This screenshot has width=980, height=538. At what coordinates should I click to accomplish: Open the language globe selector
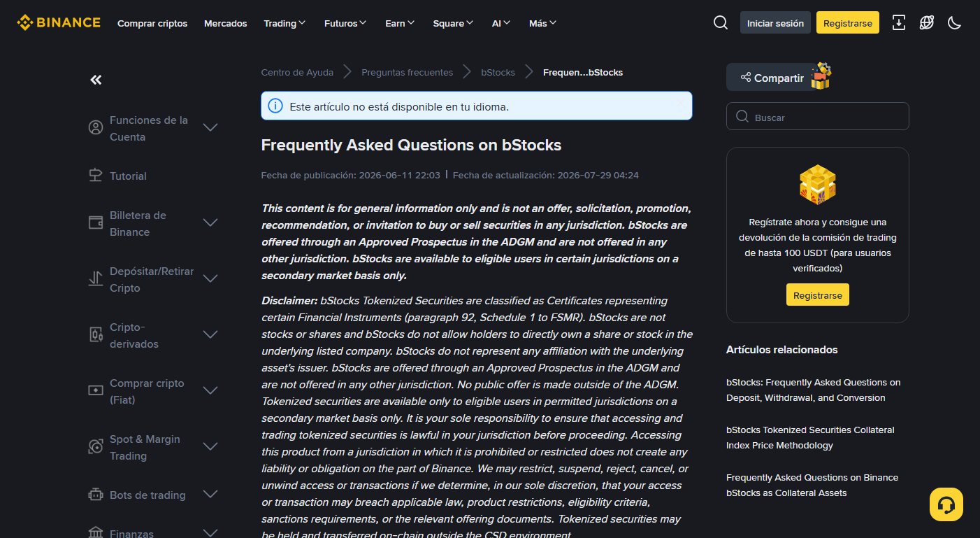point(927,23)
